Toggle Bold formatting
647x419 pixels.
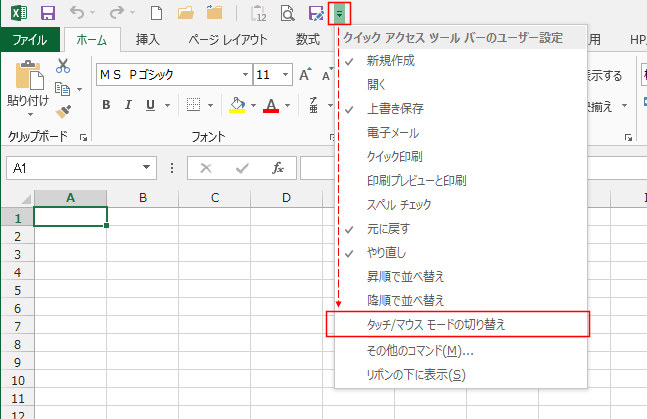(106, 105)
